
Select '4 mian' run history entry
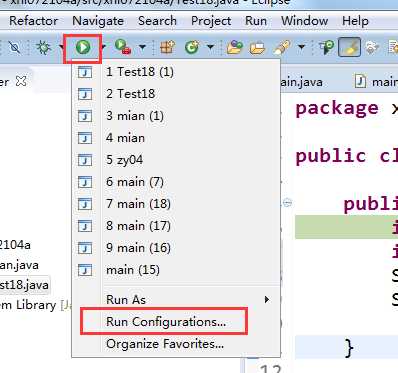click(176, 138)
